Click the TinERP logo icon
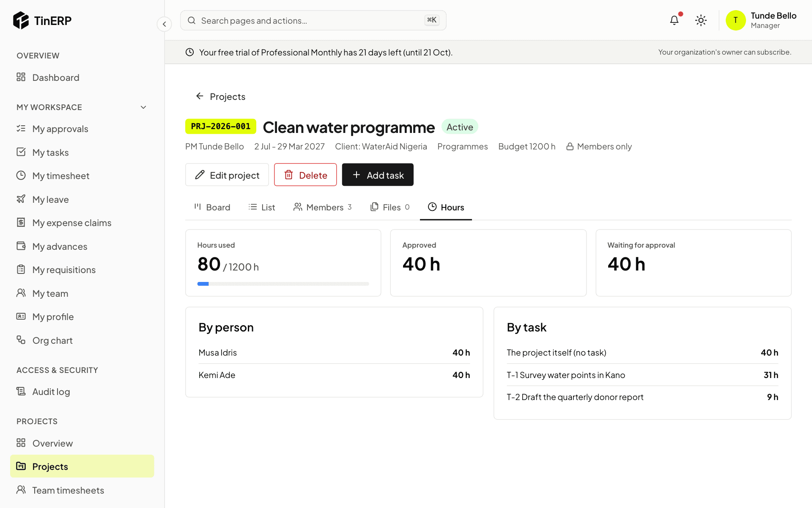 [x=21, y=20]
